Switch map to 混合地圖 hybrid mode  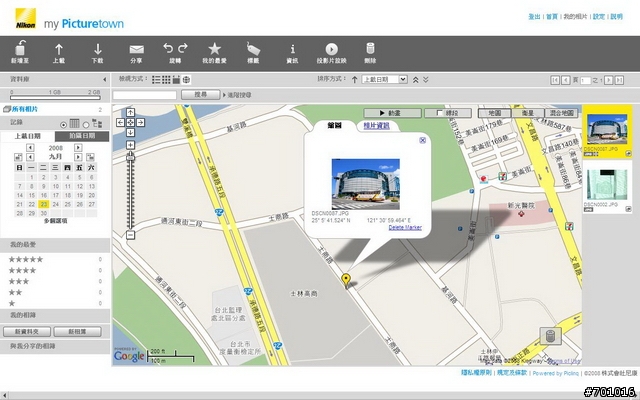tap(562, 113)
